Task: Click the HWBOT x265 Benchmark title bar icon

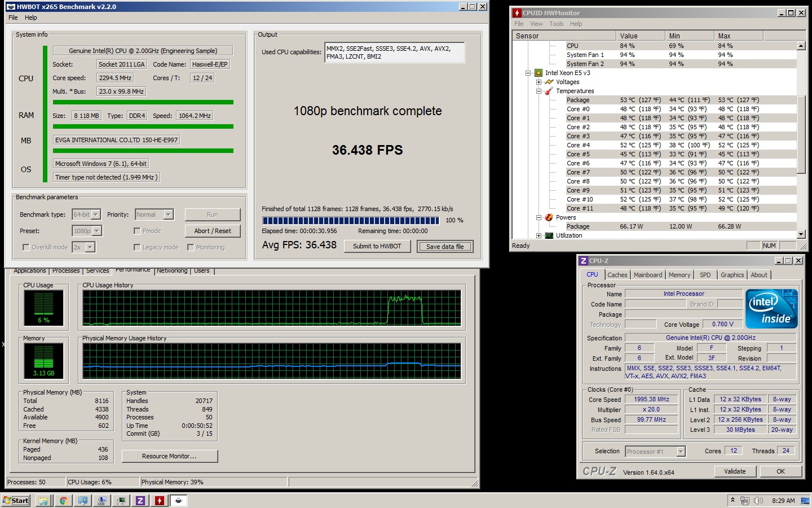Action: pyautogui.click(x=11, y=7)
